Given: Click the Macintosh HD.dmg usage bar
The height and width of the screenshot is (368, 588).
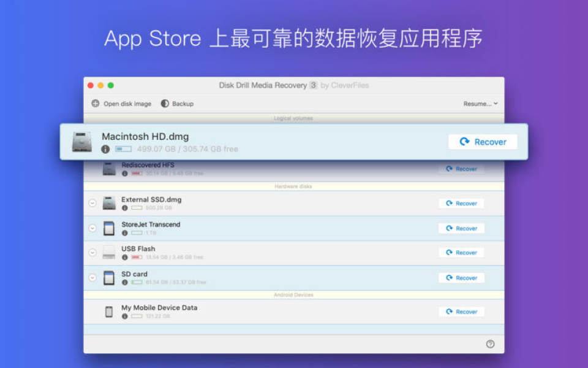Looking at the screenshot, I should (x=123, y=149).
